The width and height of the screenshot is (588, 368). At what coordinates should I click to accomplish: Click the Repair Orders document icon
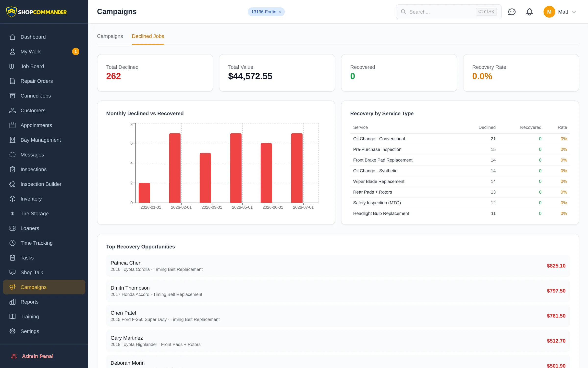pos(12,81)
